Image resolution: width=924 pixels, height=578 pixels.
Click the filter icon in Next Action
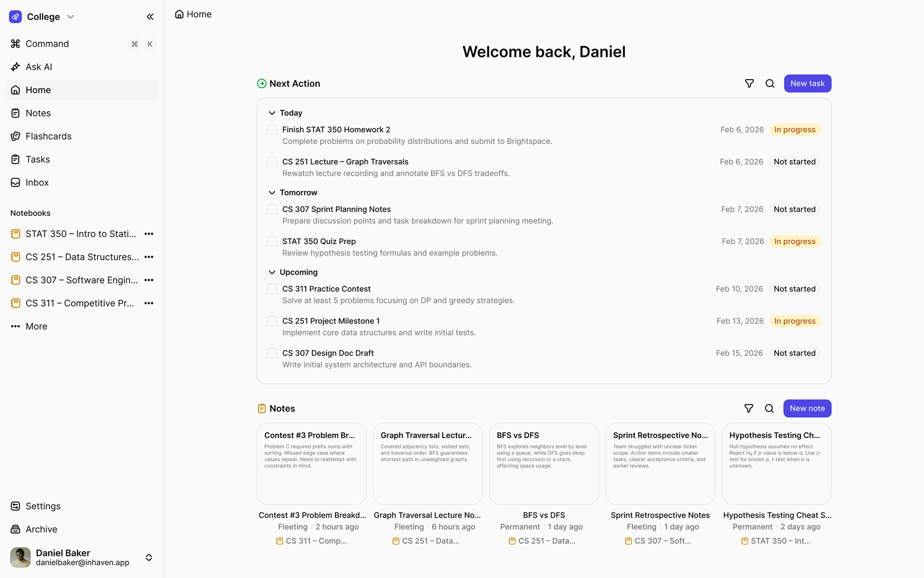point(749,83)
